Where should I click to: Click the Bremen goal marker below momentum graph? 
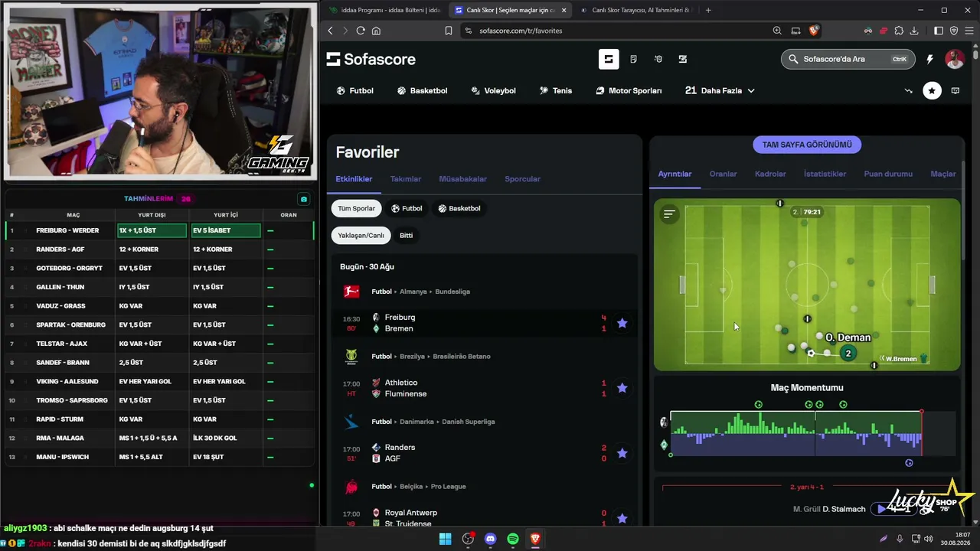coord(909,463)
